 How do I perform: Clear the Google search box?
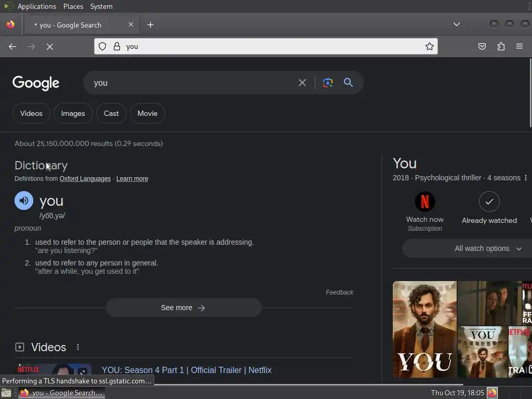pyautogui.click(x=302, y=83)
